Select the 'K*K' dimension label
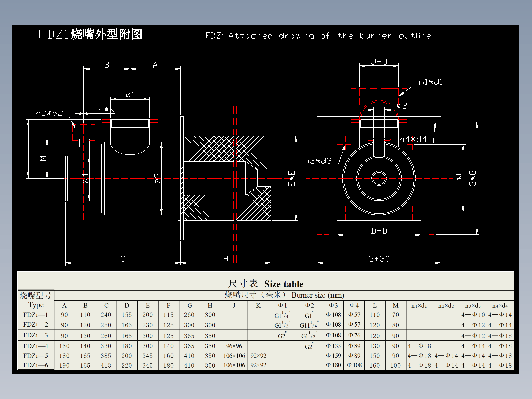Viewport: 532px width, 399px height. (x=106, y=109)
